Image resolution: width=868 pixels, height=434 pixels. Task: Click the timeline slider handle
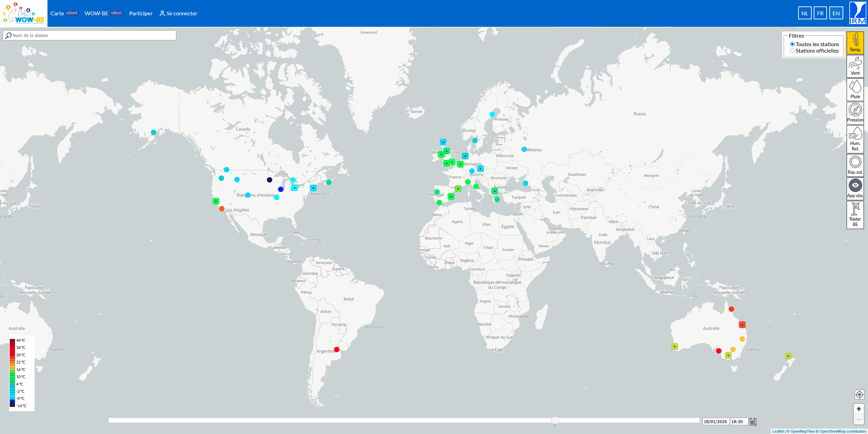click(x=555, y=420)
